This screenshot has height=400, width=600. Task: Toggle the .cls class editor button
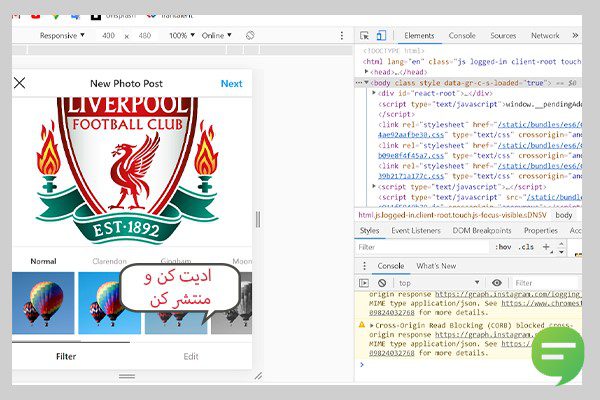coord(526,247)
